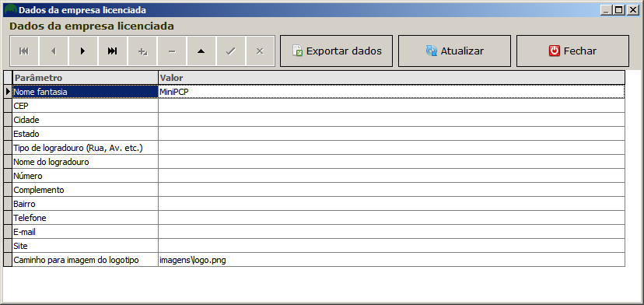The width and height of the screenshot is (644, 305).
Task: Click the empty Telefone value cell
Action: [392, 218]
